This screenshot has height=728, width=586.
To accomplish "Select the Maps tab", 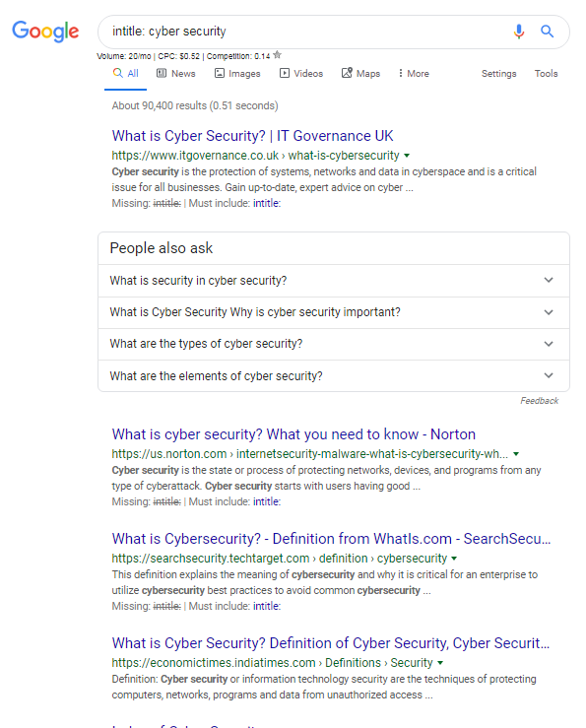I will (x=360, y=73).
